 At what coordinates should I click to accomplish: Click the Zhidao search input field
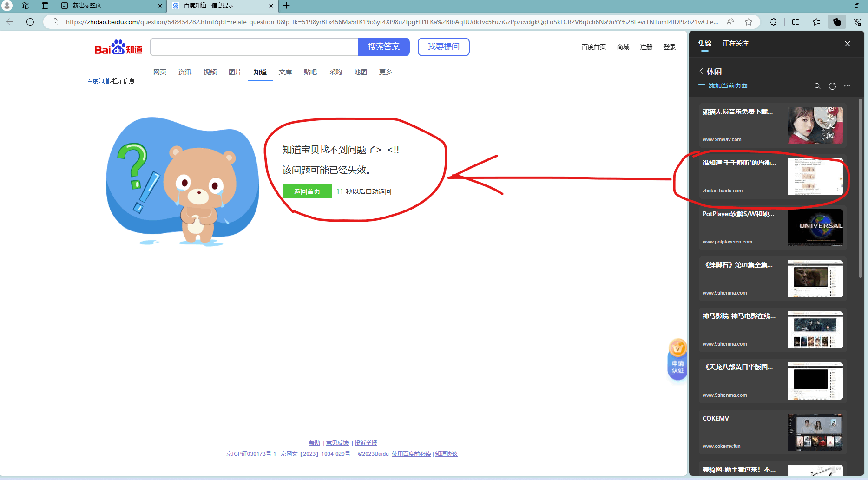[254, 47]
